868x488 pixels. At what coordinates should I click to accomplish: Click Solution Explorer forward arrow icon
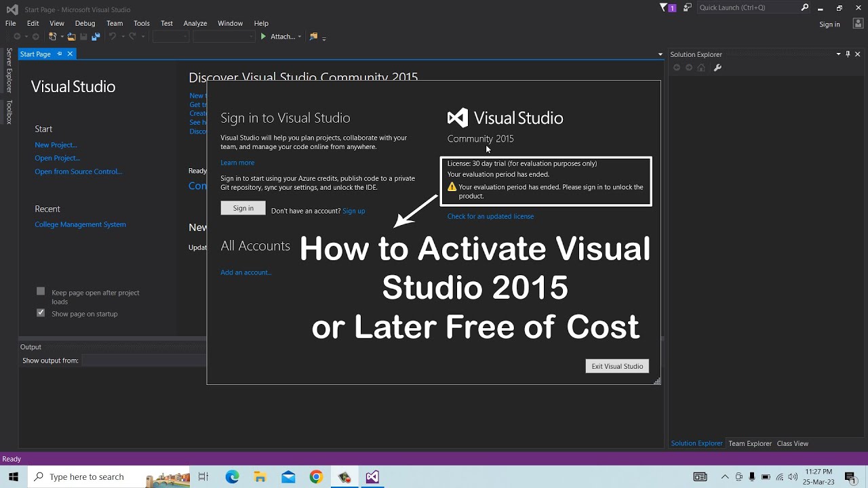coord(689,68)
